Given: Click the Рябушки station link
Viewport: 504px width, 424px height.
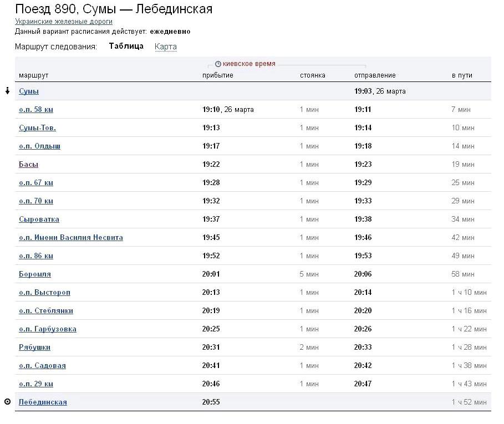Looking at the screenshot, I should pos(34,348).
